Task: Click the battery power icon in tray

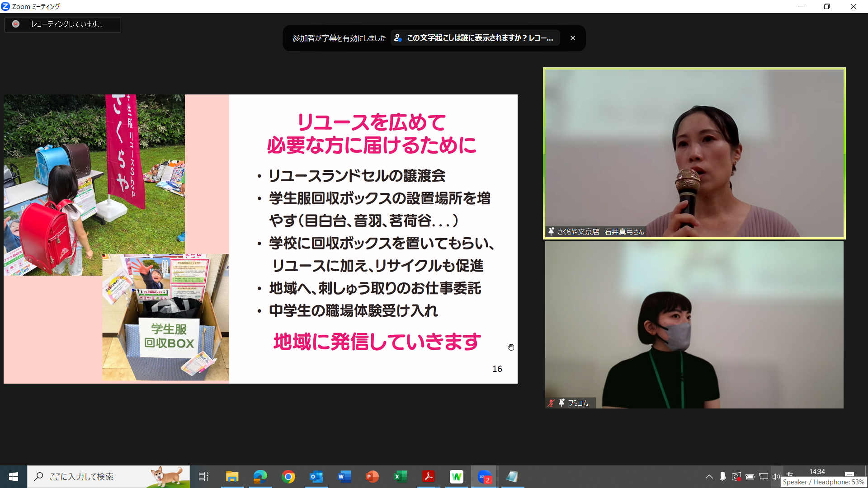Action: click(750, 477)
